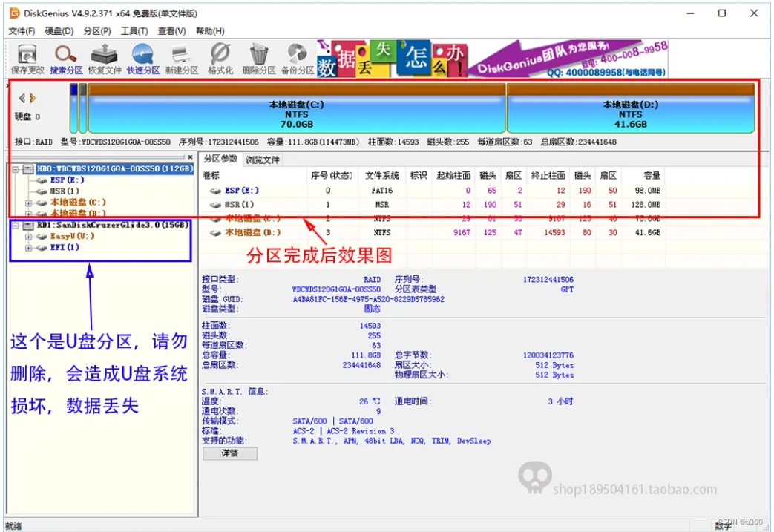Select the C: partition block in disk map
The image size is (774, 532).
(297, 108)
